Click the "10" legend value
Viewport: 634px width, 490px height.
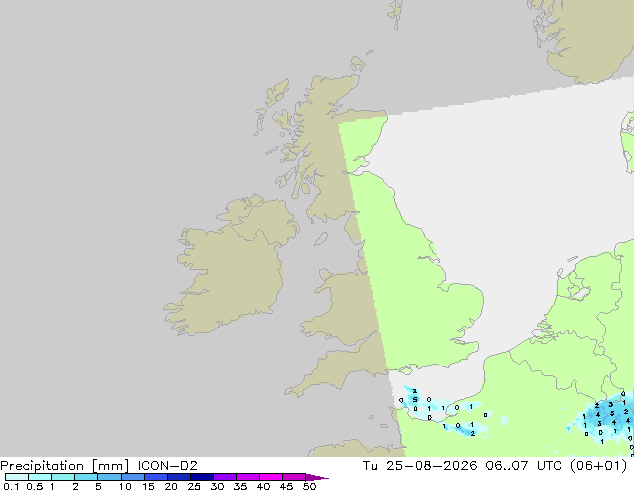(x=125, y=486)
